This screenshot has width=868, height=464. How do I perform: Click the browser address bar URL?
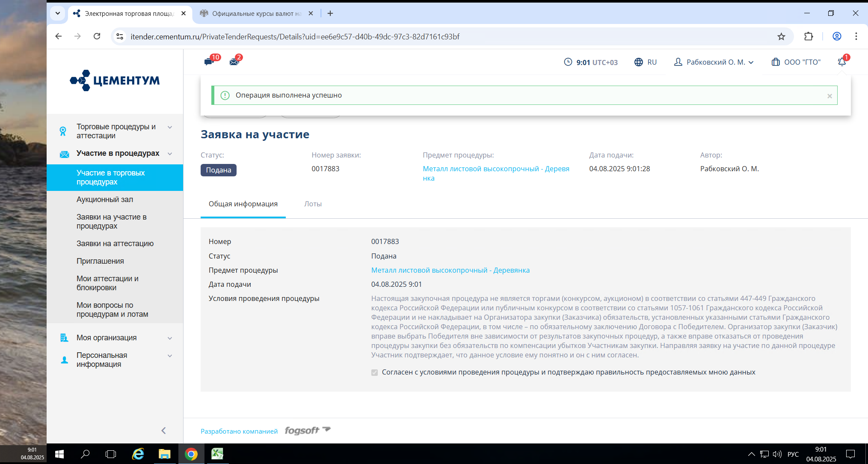pyautogui.click(x=295, y=36)
